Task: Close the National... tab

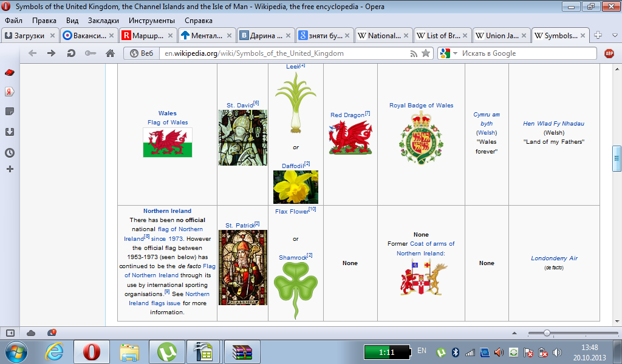Action: (406, 36)
